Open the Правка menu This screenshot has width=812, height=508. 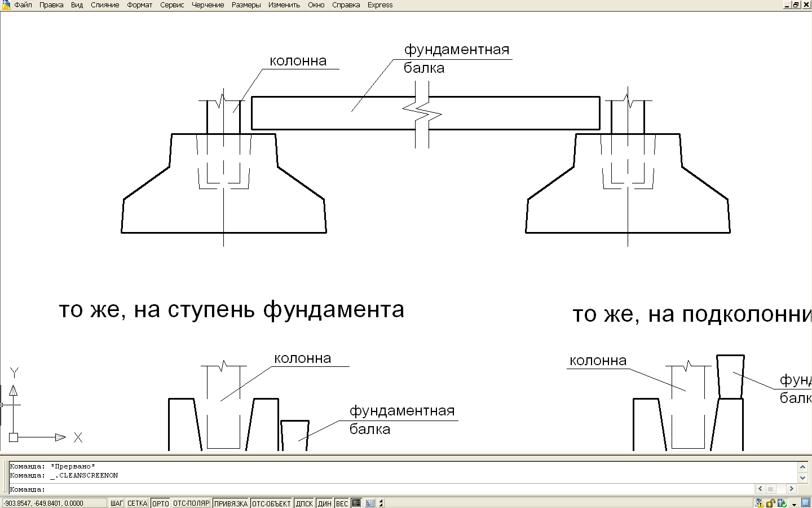click(51, 5)
